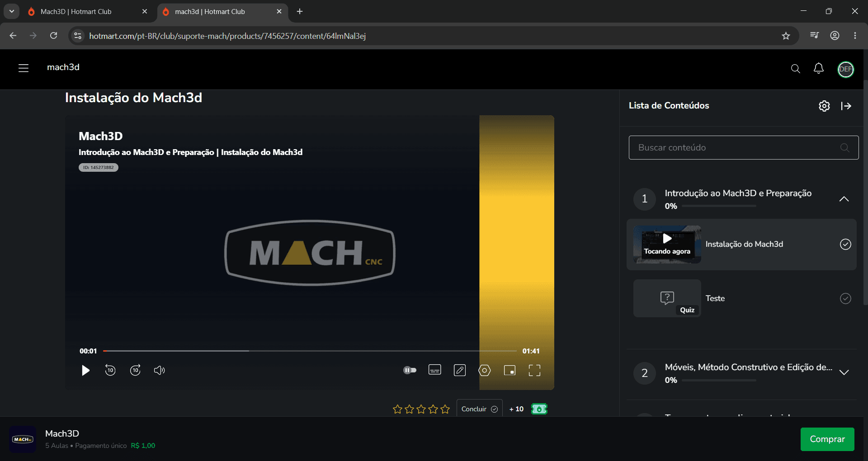Open the Chrome three-dot menu
The image size is (868, 461).
coord(855,36)
